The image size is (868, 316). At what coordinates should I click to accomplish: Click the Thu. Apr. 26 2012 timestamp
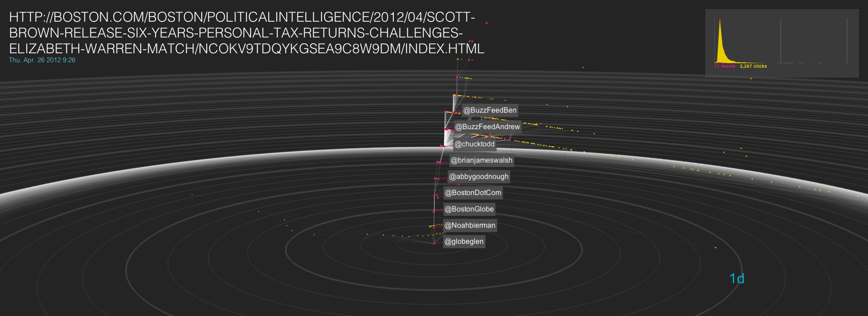pyautogui.click(x=42, y=60)
